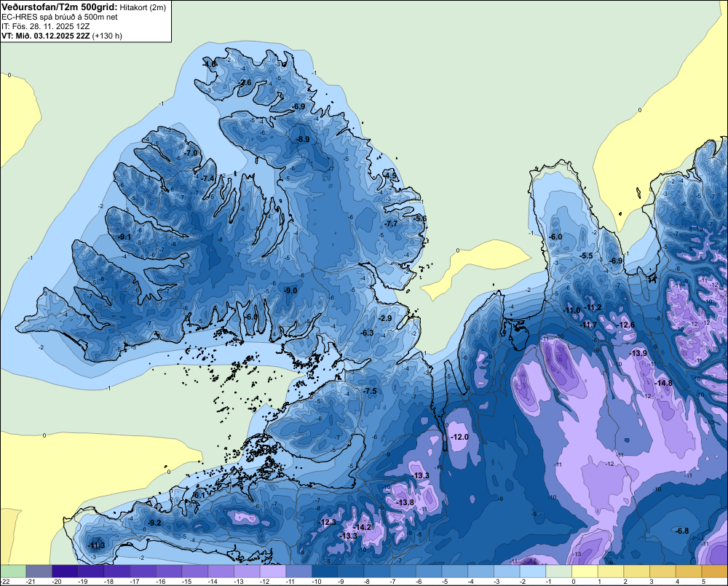This screenshot has width=728, height=586.
Task: Click the -9.2 temperature label
Action: coord(154,523)
